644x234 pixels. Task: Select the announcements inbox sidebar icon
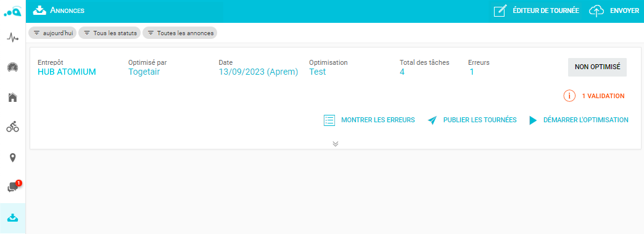click(13, 217)
